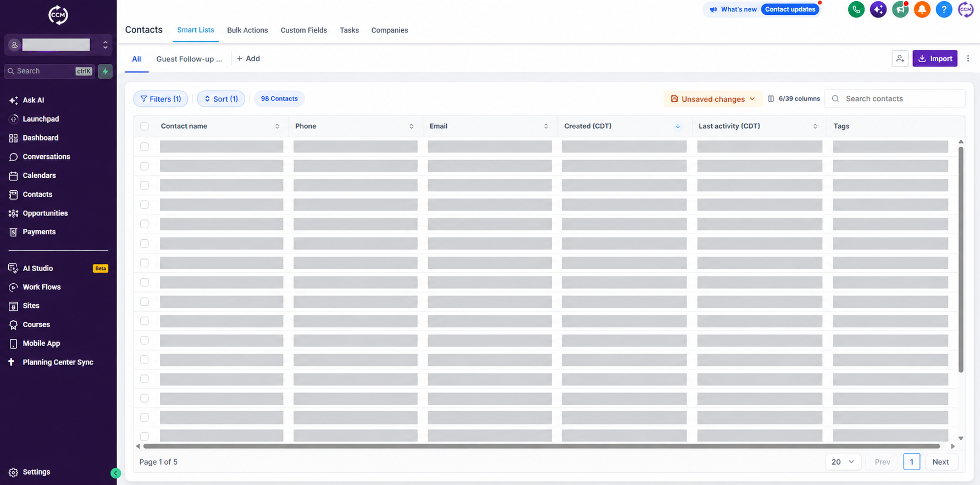
Task: Open the blue help question mark icon
Action: [944, 9]
